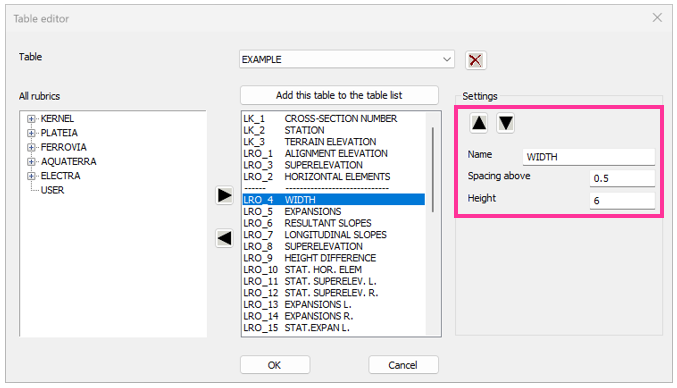
Task: Select the FERROVIA tree item label
Action: point(63,147)
